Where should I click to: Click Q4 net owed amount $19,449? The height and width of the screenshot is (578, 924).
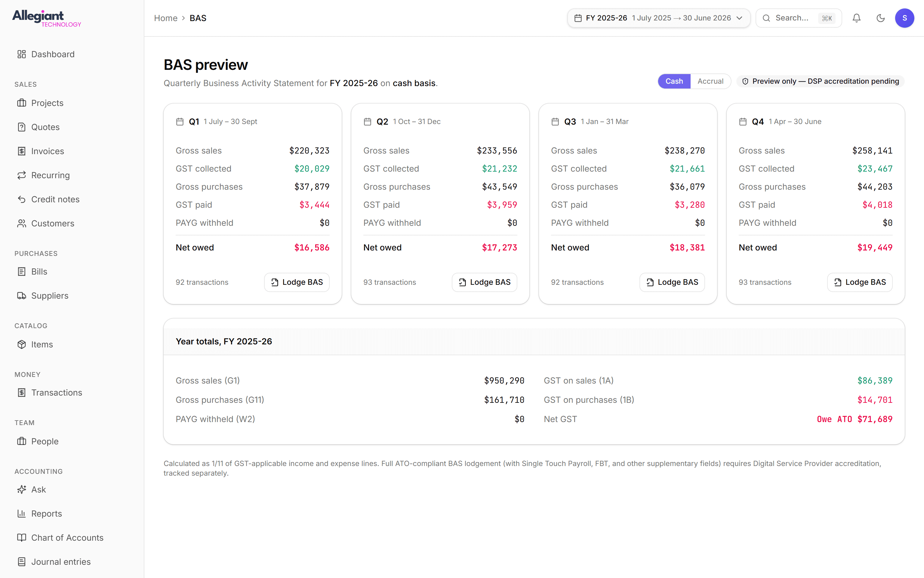coord(875,248)
